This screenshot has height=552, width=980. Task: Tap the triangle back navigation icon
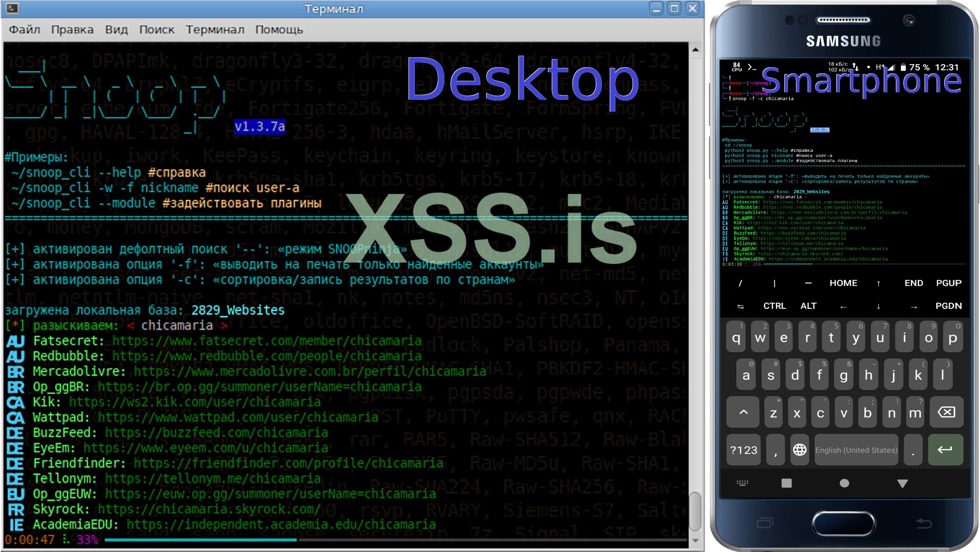(x=902, y=483)
